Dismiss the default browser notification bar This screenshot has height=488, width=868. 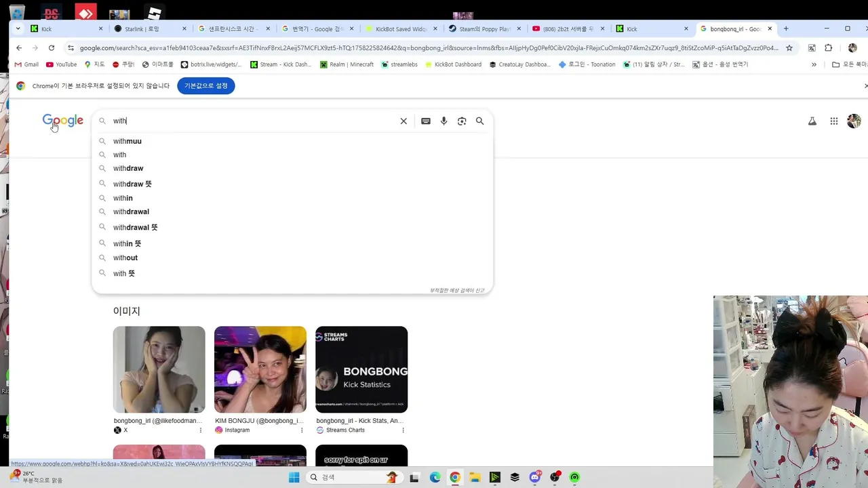click(865, 86)
